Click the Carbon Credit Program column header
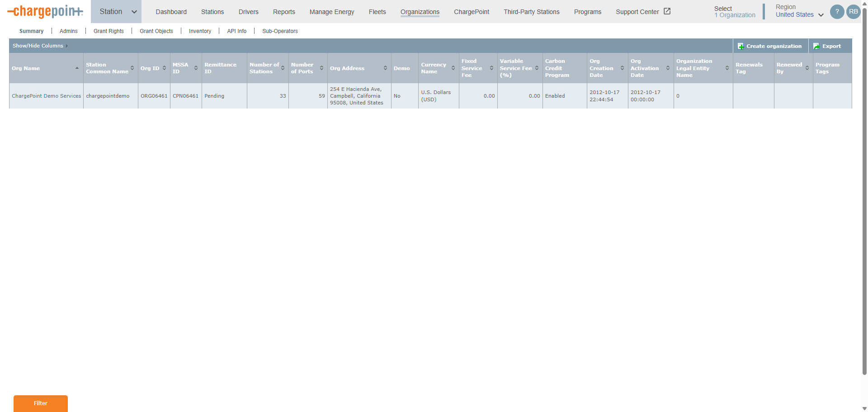 pyautogui.click(x=565, y=68)
